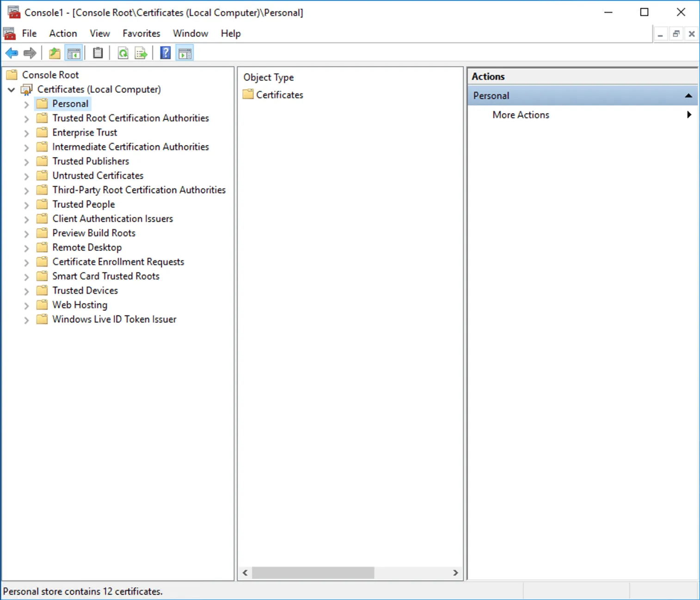
Task: Expand the Intermediate Certification Authorities node
Action: point(26,147)
